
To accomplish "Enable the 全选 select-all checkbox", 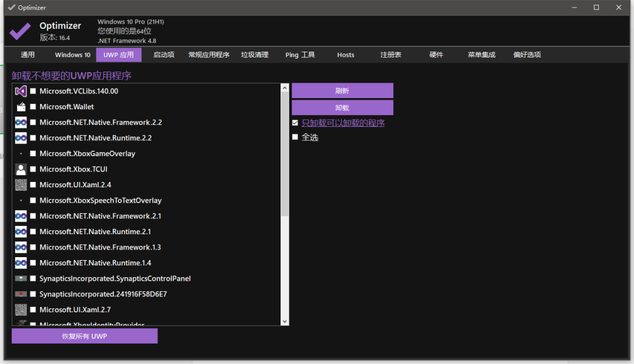I will point(295,137).
